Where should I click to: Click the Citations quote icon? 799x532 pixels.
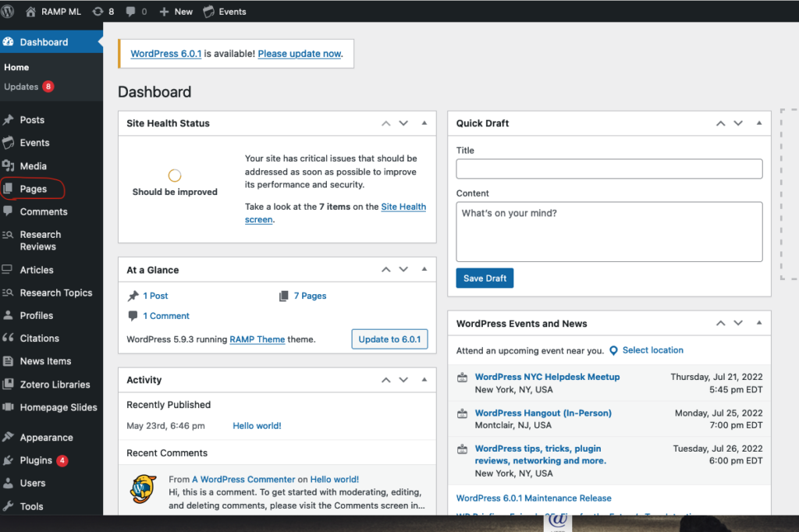point(8,337)
